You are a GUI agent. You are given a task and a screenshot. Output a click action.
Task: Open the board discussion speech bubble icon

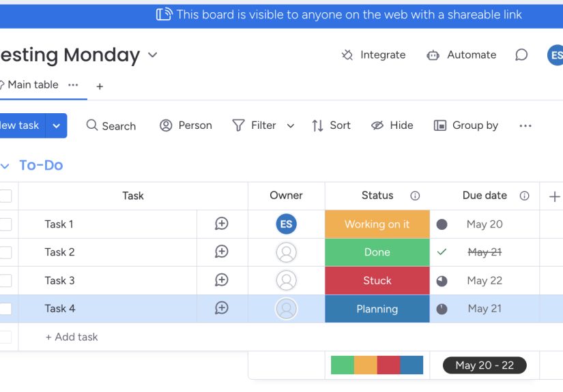[x=521, y=55]
